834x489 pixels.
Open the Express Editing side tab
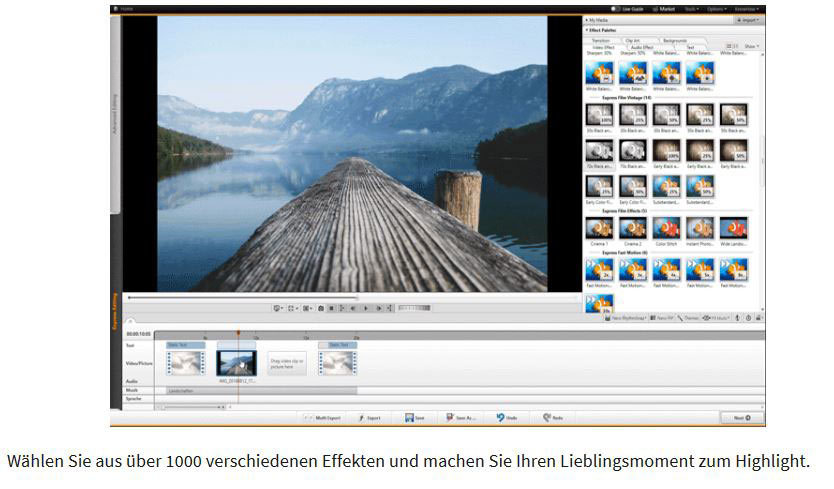click(x=115, y=311)
